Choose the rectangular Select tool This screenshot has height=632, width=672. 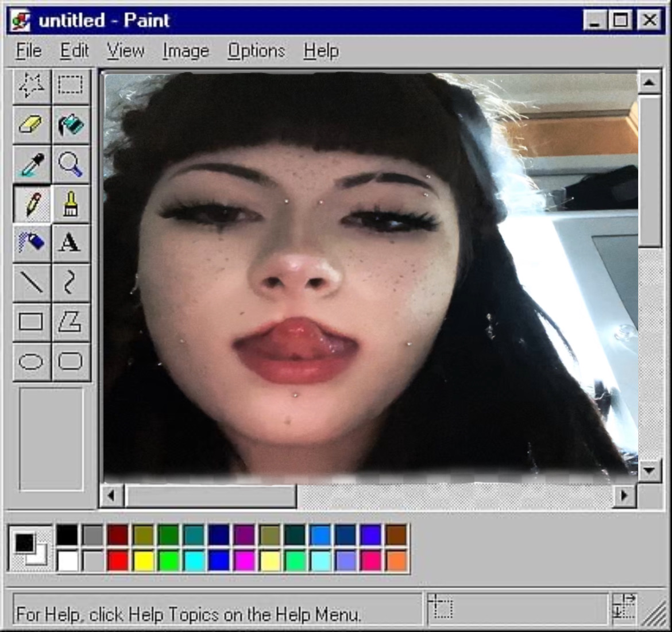pyautogui.click(x=71, y=86)
